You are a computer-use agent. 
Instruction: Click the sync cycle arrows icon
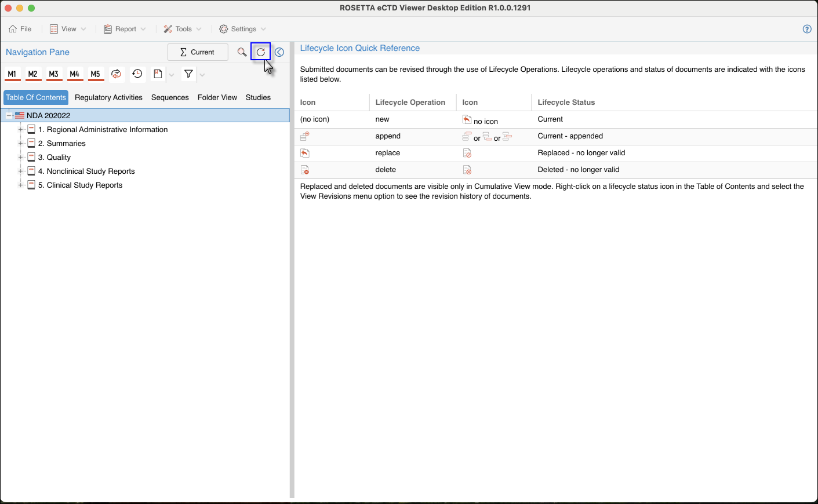tap(117, 74)
